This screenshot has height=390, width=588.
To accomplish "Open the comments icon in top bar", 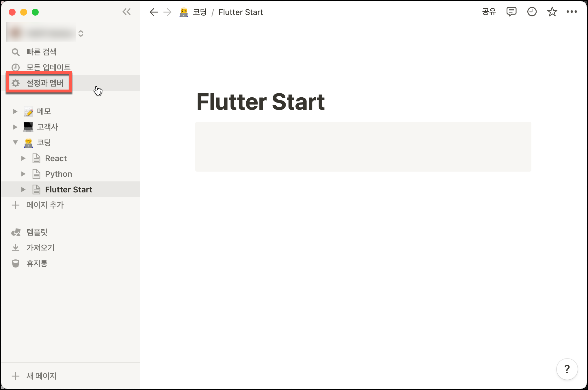I will point(511,12).
